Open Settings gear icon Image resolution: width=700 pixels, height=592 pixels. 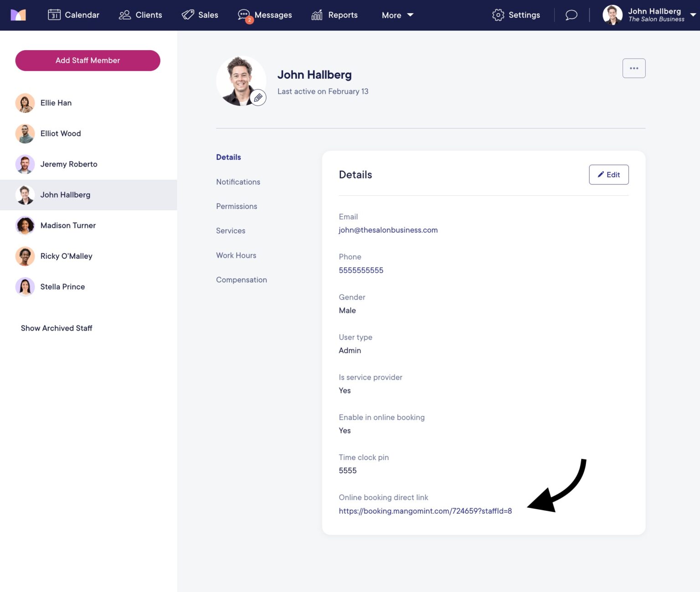(x=498, y=15)
